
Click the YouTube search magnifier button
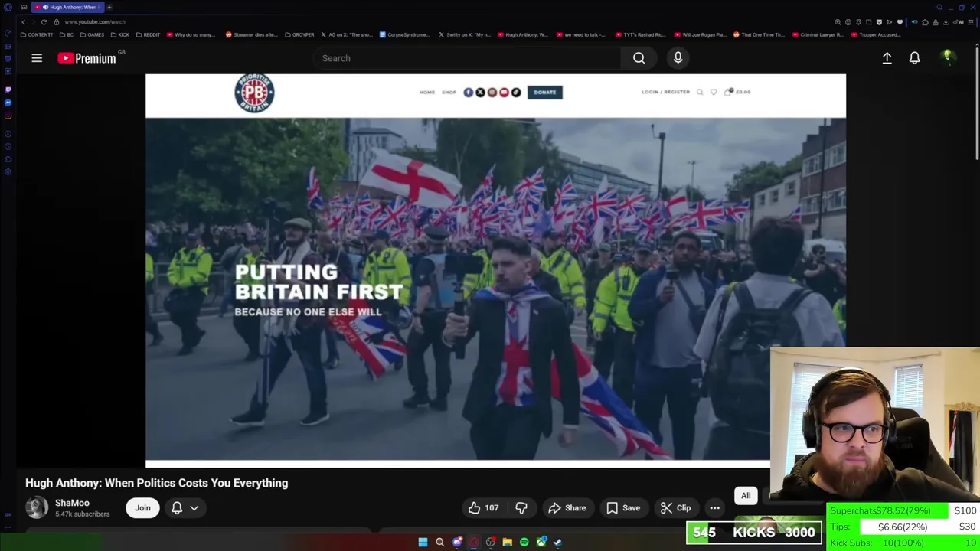coord(639,58)
